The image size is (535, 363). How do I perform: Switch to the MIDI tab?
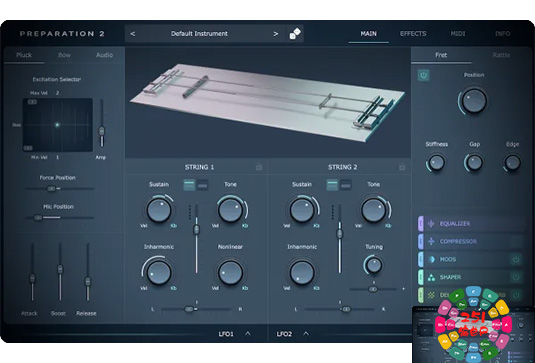click(458, 34)
